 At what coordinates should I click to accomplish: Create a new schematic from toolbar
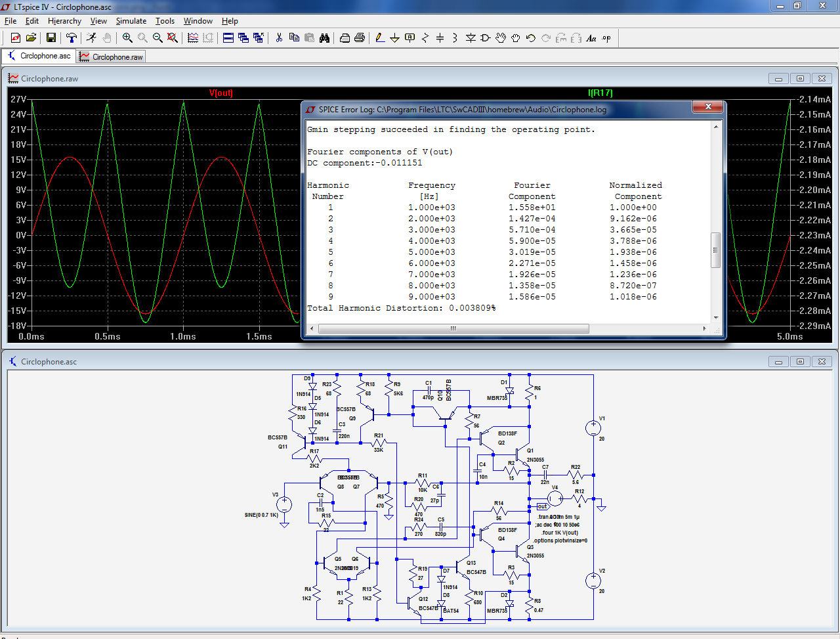click(16, 38)
